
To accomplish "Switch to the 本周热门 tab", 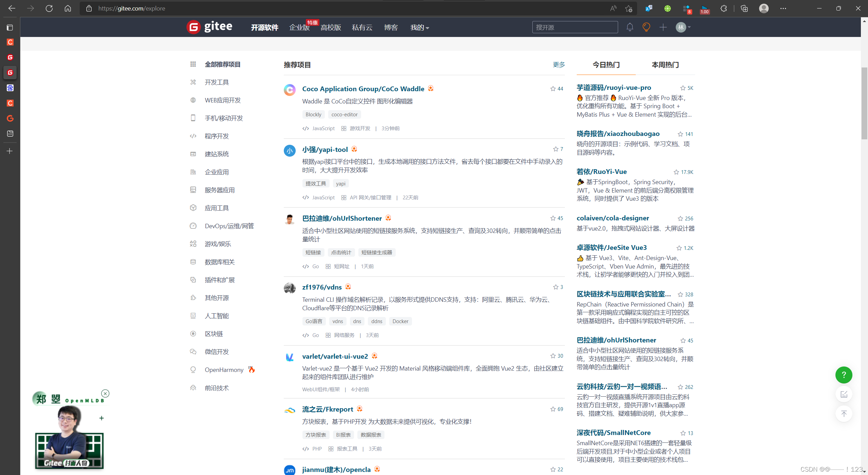I will (x=665, y=65).
